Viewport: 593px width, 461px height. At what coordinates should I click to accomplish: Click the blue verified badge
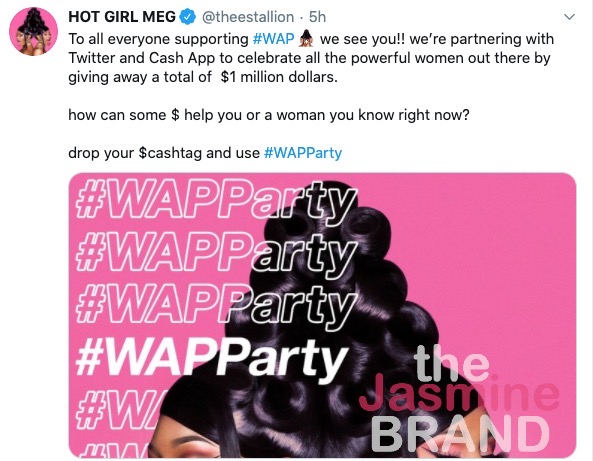click(x=187, y=17)
